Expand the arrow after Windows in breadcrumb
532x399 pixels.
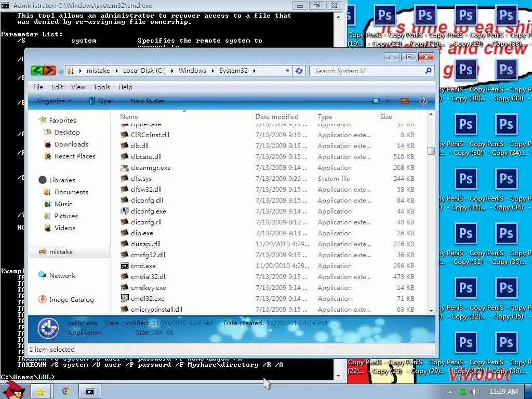click(212, 71)
